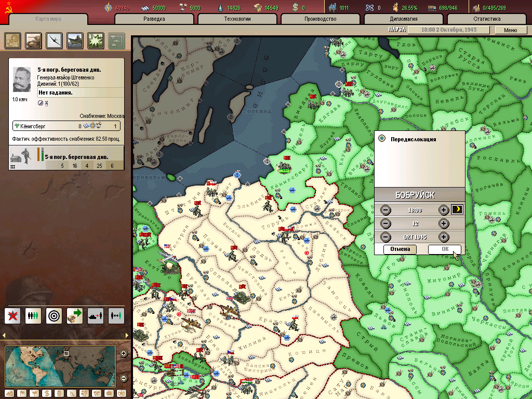Select the dollar-sign economic map mode
This screenshot has height=399, width=532.
[46, 393]
